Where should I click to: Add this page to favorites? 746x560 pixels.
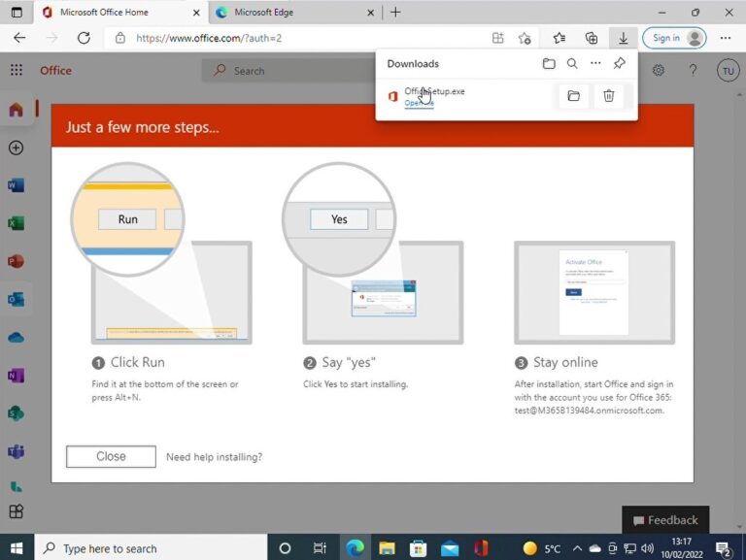[525, 38]
